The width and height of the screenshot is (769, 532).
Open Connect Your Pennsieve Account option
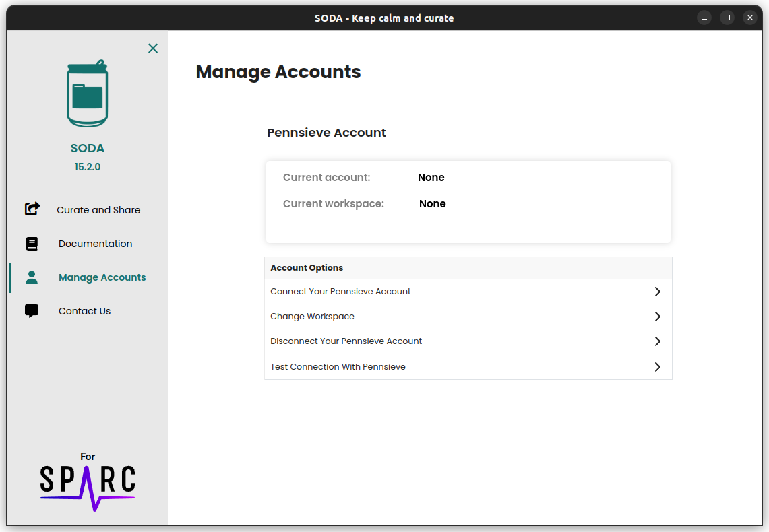468,292
